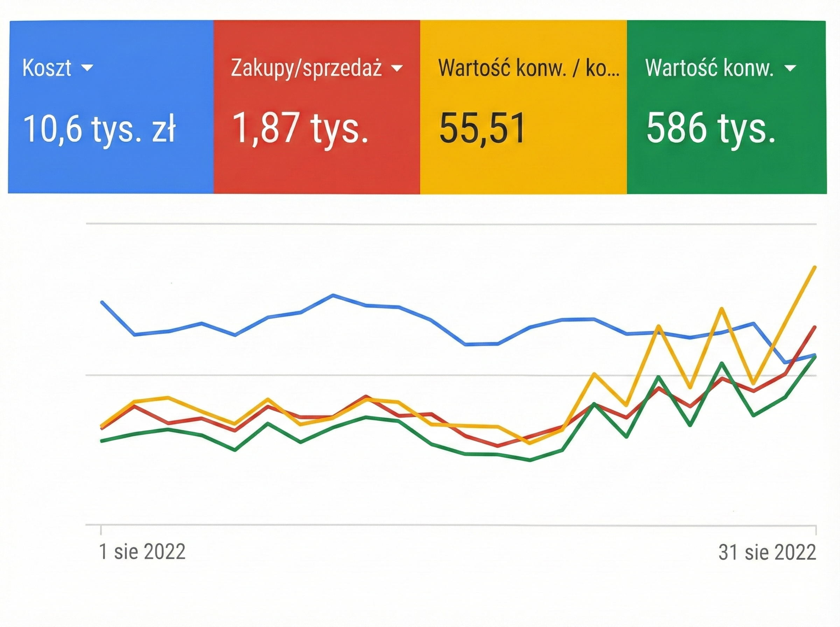Open the Koszt metric dropdown arrow

click(x=88, y=68)
